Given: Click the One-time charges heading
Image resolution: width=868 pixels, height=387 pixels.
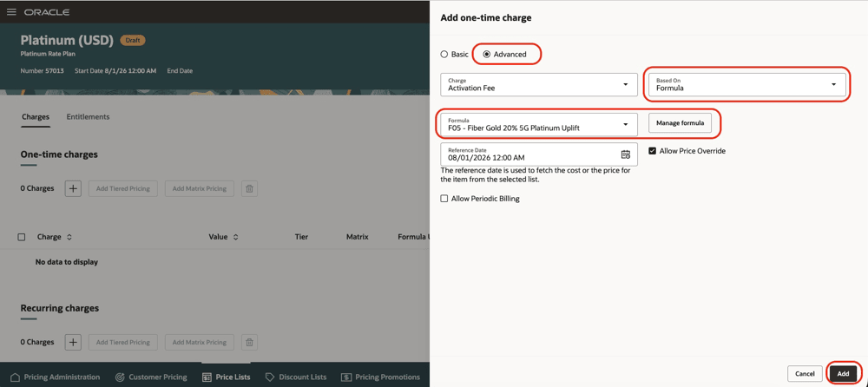Looking at the screenshot, I should click(x=59, y=154).
